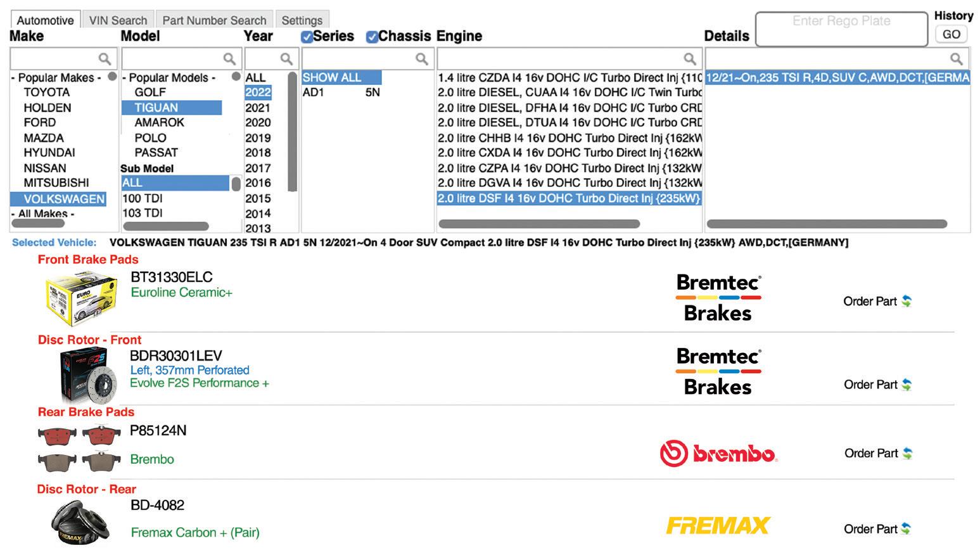The width and height of the screenshot is (980, 550).
Task: Select HOLDEN in the Make list
Action: pos(48,108)
